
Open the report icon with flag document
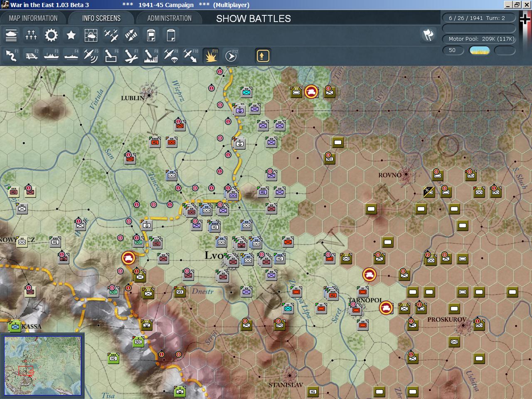tap(151, 35)
